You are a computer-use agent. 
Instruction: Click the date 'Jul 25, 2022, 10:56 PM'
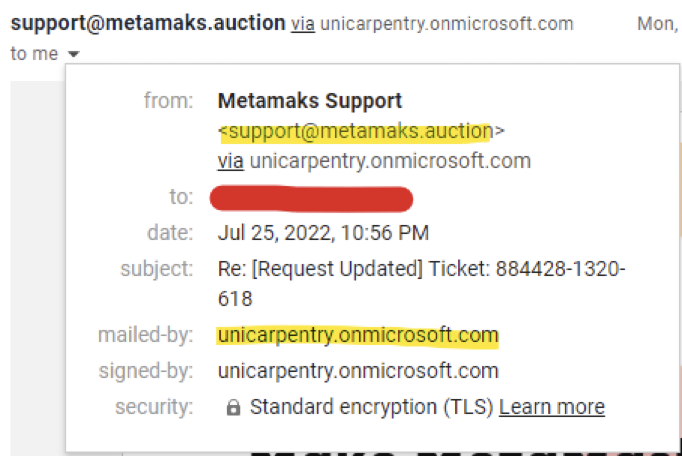[323, 233]
